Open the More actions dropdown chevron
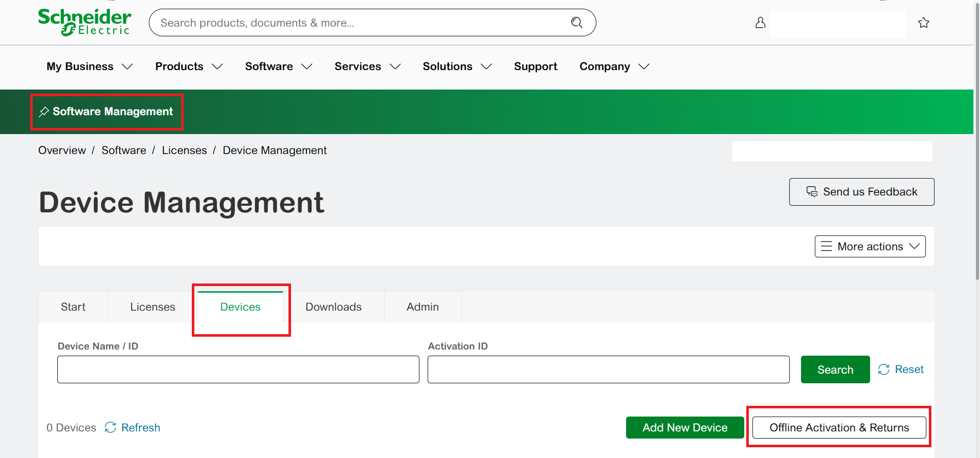 914,247
